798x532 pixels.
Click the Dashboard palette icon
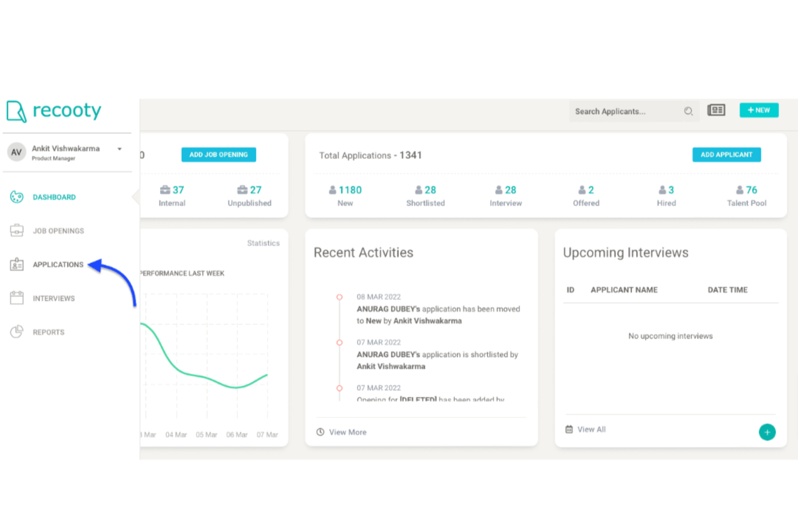[x=17, y=197]
